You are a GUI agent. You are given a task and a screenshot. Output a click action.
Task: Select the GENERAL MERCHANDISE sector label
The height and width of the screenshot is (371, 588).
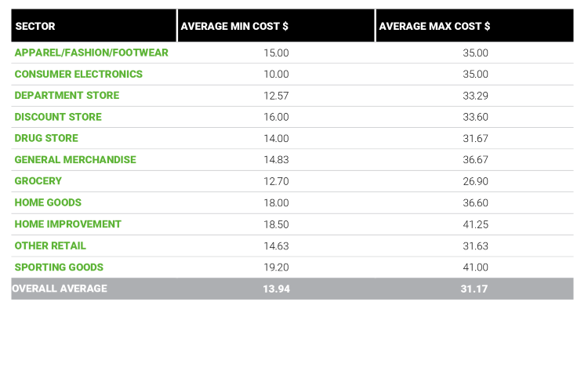75,159
